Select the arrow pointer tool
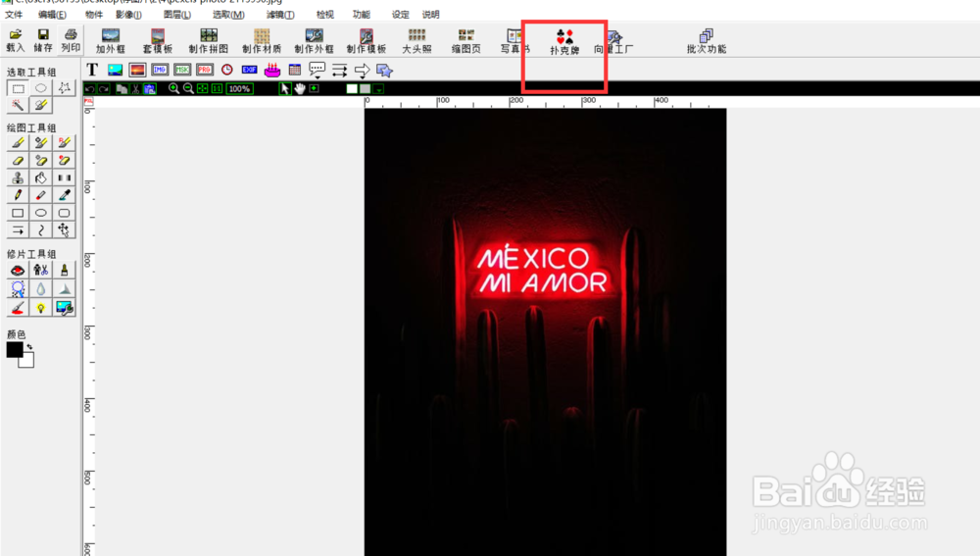Image resolution: width=980 pixels, height=556 pixels. (x=285, y=89)
